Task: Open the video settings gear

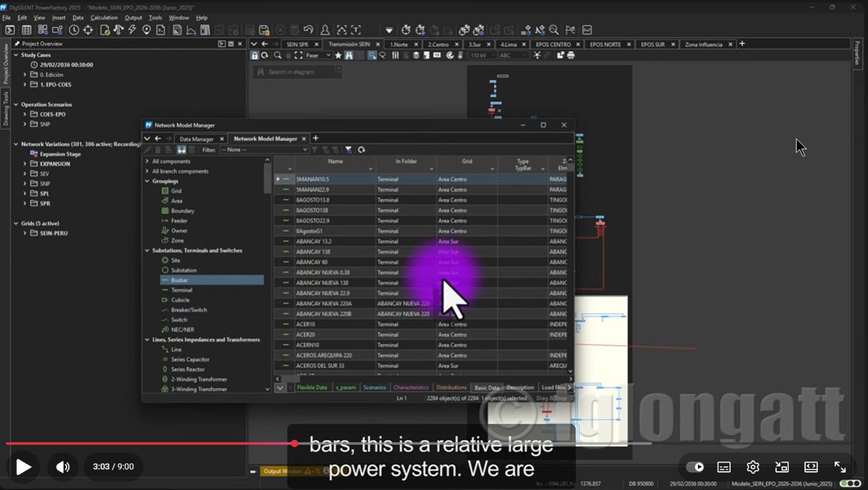Action: click(753, 467)
